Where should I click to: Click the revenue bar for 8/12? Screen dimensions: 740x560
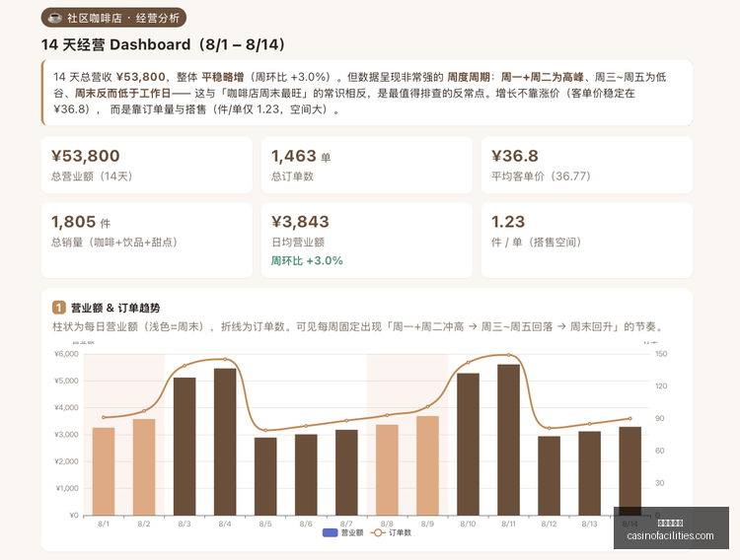click(549, 475)
